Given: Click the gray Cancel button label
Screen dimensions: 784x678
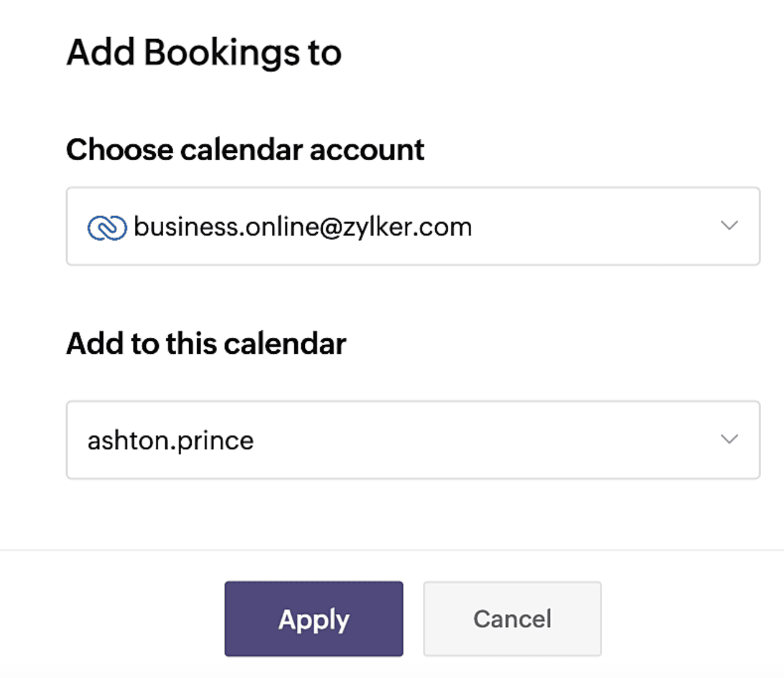Looking at the screenshot, I should pyautogui.click(x=512, y=619).
